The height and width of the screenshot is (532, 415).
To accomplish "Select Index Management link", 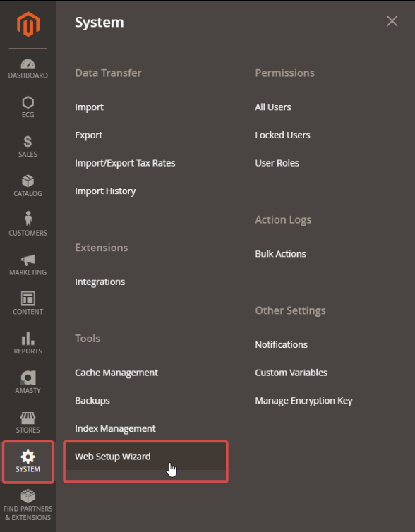I will coord(115,428).
